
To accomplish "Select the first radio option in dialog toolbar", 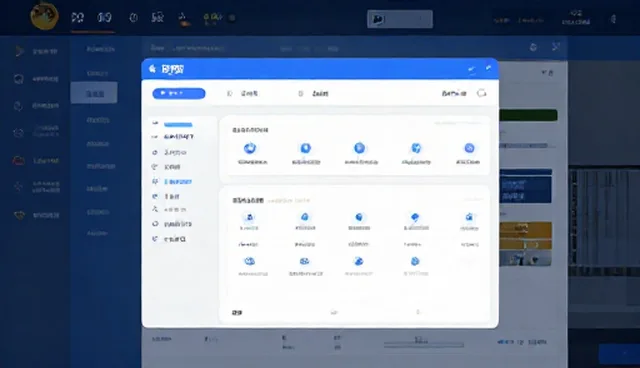I will pos(229,93).
